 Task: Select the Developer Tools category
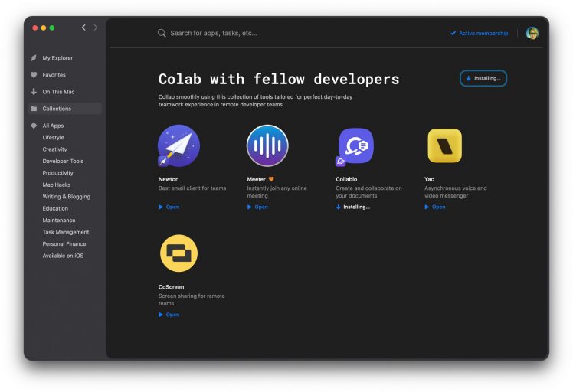click(63, 162)
